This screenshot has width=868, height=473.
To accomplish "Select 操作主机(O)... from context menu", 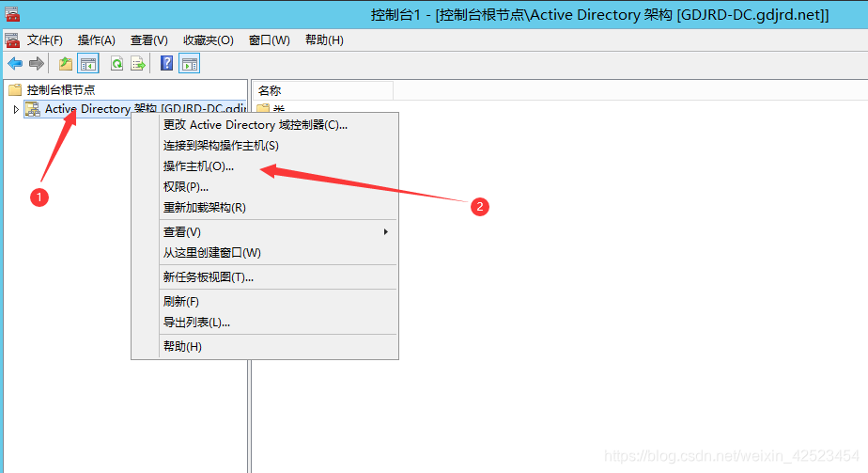I will pos(265,166).
